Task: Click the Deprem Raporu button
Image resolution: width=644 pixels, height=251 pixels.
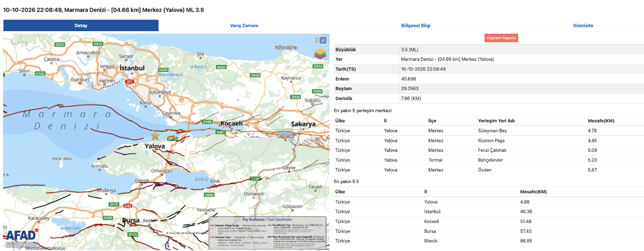Action: pyautogui.click(x=501, y=38)
